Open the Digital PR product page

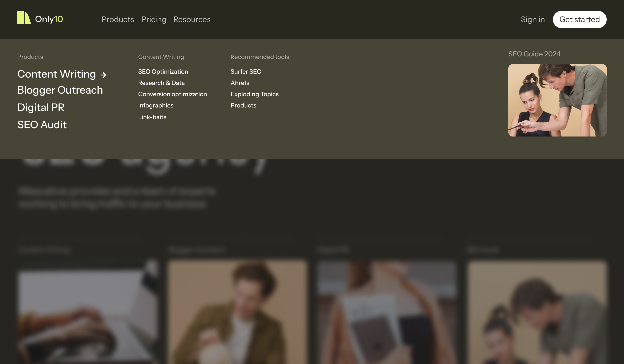coord(41,107)
